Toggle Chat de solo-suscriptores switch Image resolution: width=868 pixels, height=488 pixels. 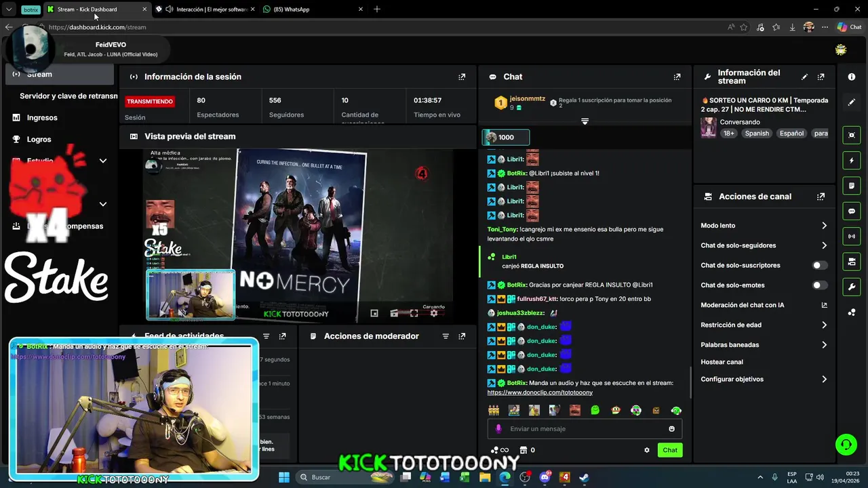820,266
